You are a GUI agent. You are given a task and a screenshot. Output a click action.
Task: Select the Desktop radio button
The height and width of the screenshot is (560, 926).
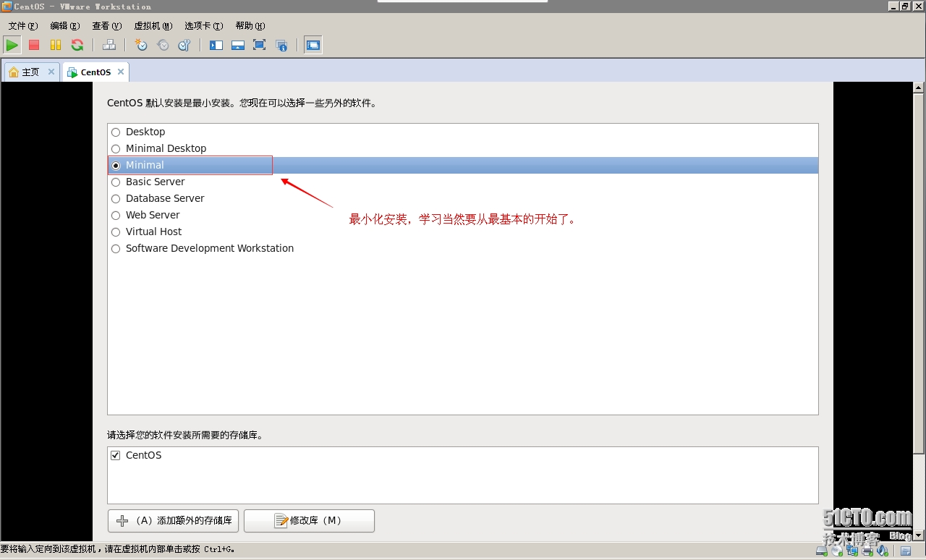pyautogui.click(x=116, y=132)
